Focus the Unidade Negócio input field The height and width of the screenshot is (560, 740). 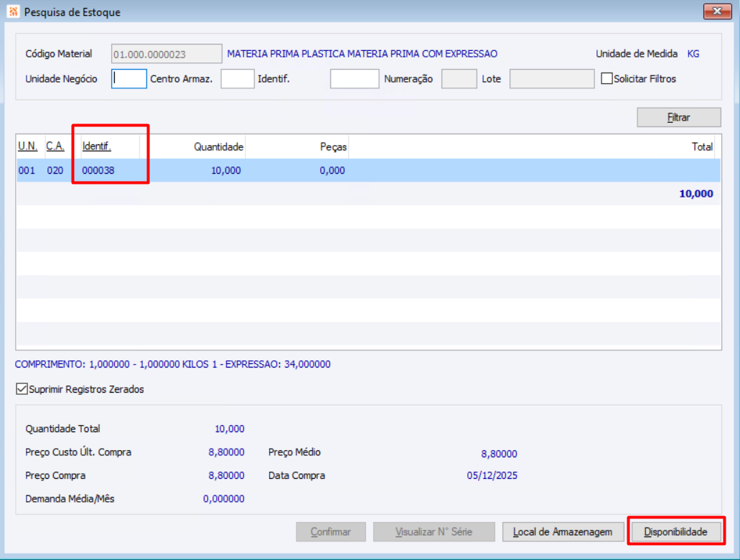point(129,78)
